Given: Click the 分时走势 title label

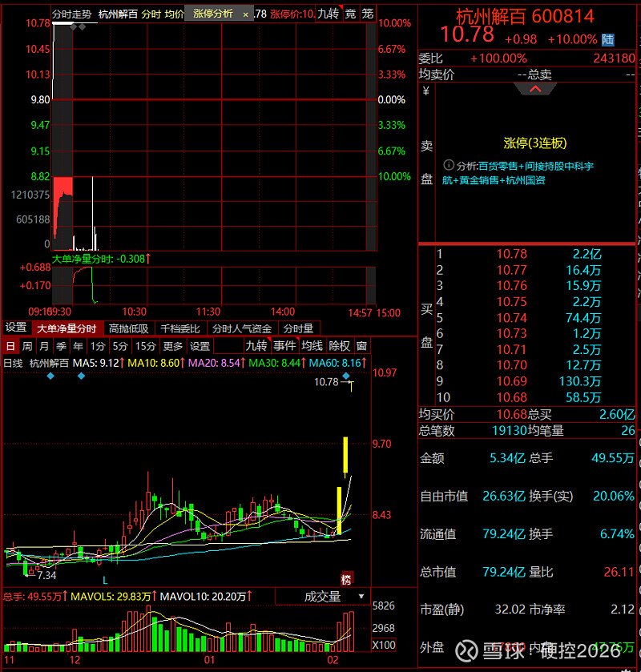Looking at the screenshot, I should [72, 14].
